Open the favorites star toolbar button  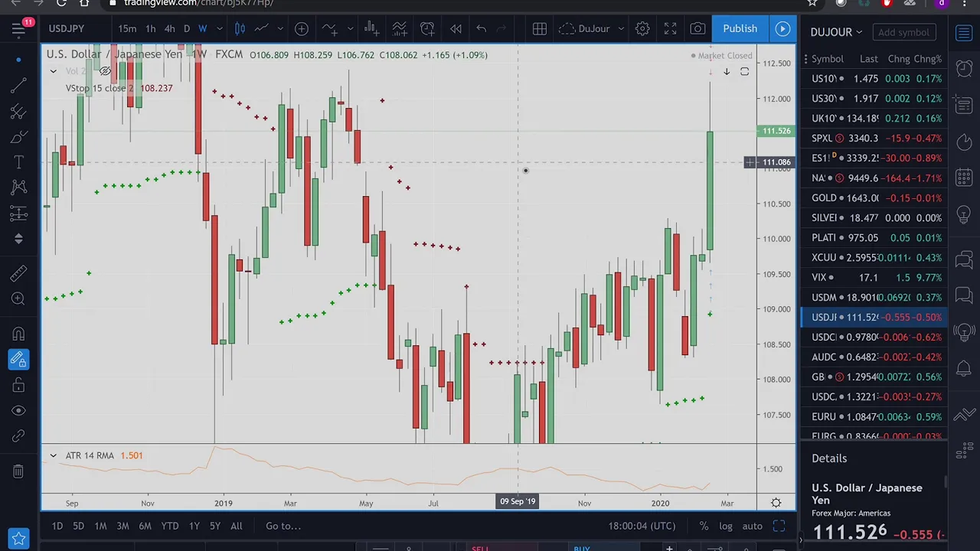coord(18,539)
